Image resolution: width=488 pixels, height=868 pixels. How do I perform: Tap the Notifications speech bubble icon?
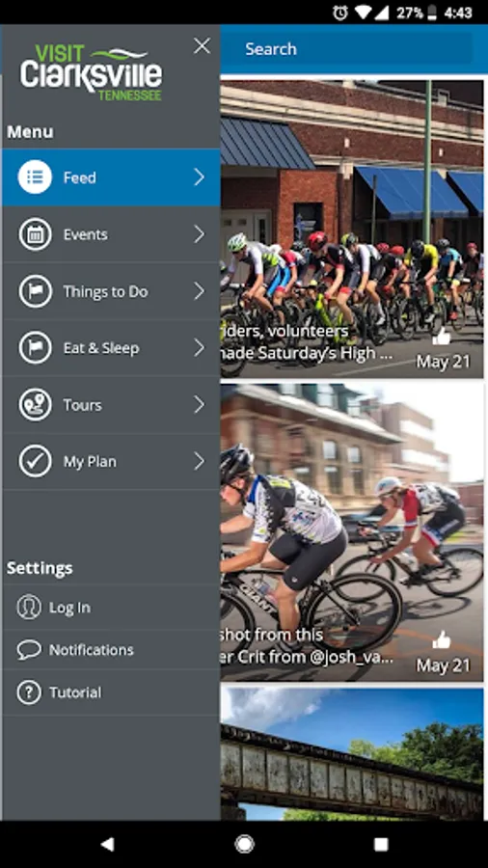(x=29, y=650)
